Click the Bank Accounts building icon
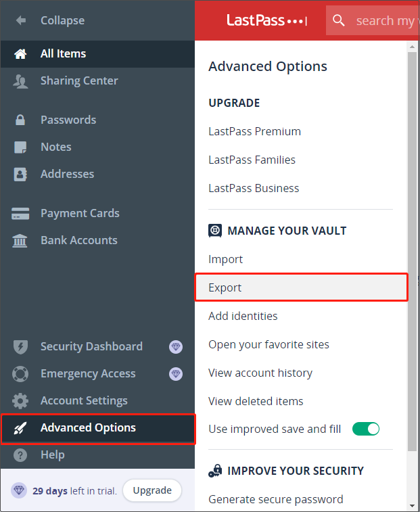Image resolution: width=420 pixels, height=512 pixels. (x=20, y=241)
